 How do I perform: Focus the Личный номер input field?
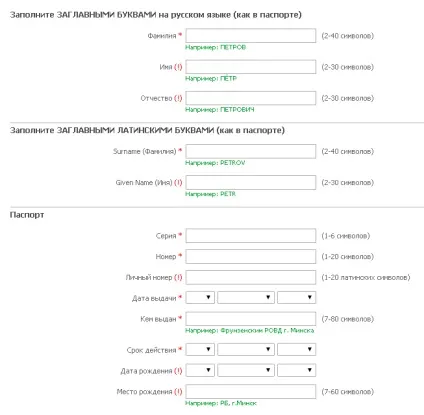pos(251,277)
